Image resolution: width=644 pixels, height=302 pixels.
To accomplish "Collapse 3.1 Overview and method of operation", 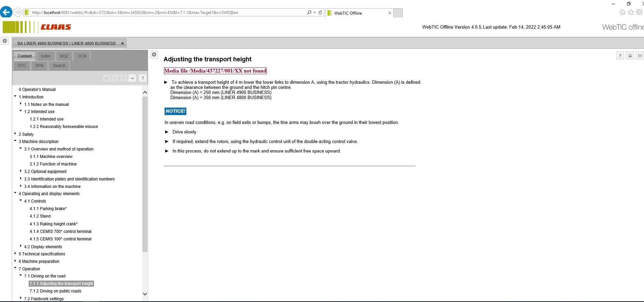I will click(x=21, y=148).
